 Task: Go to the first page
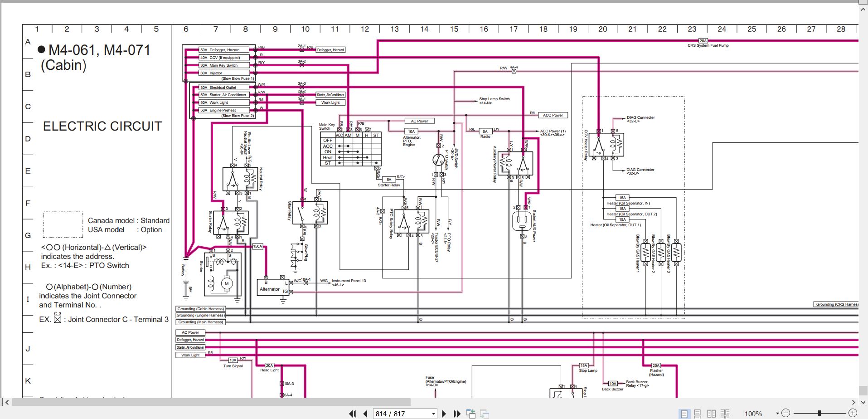[x=352, y=414]
